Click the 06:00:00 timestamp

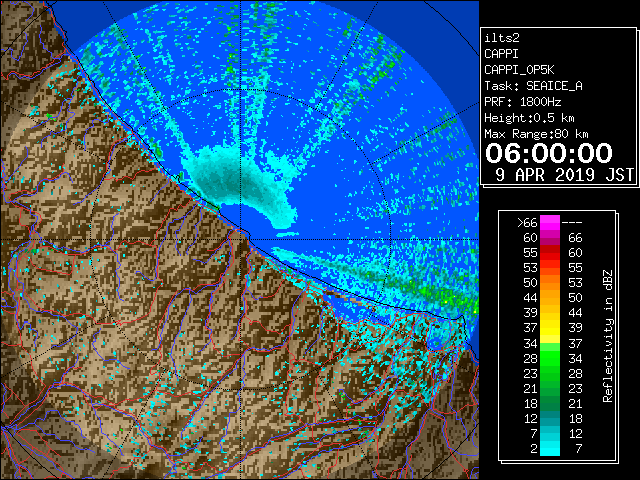549,153
